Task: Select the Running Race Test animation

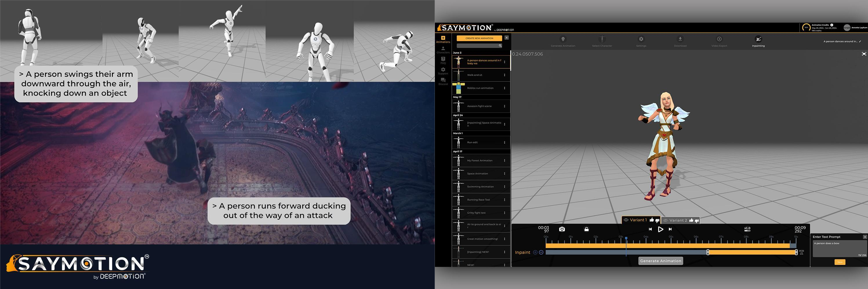Action: (481, 200)
